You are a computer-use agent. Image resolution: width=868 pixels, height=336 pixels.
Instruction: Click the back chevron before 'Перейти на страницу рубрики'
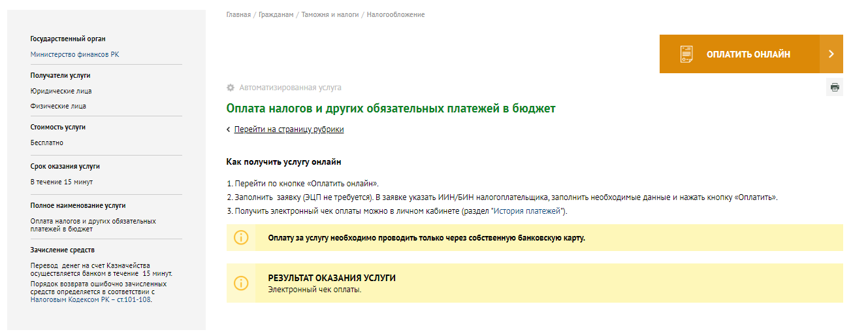(229, 129)
